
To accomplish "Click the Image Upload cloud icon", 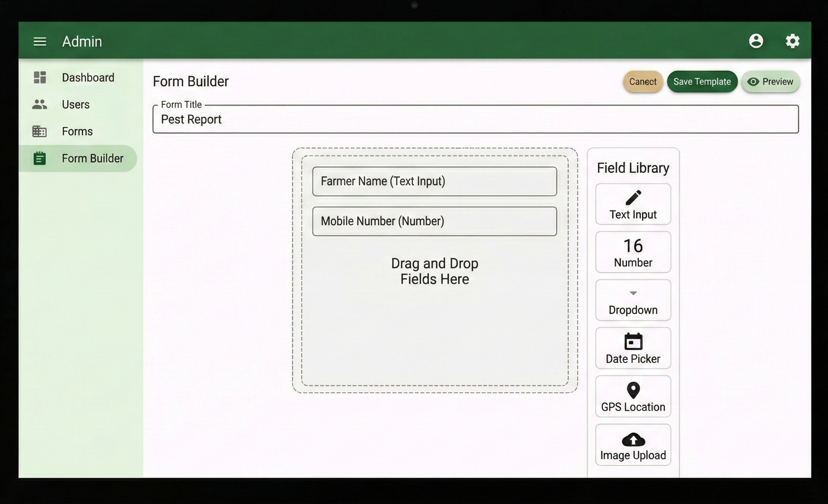I will (x=633, y=439).
